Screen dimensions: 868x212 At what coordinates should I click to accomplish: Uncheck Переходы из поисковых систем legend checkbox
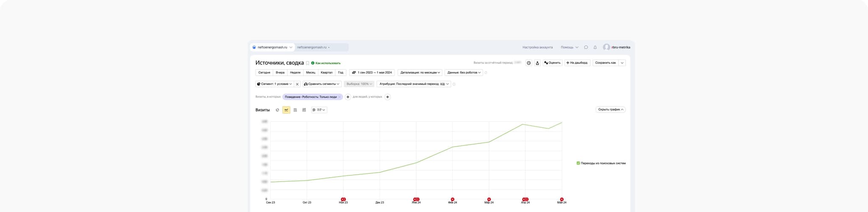pos(578,163)
